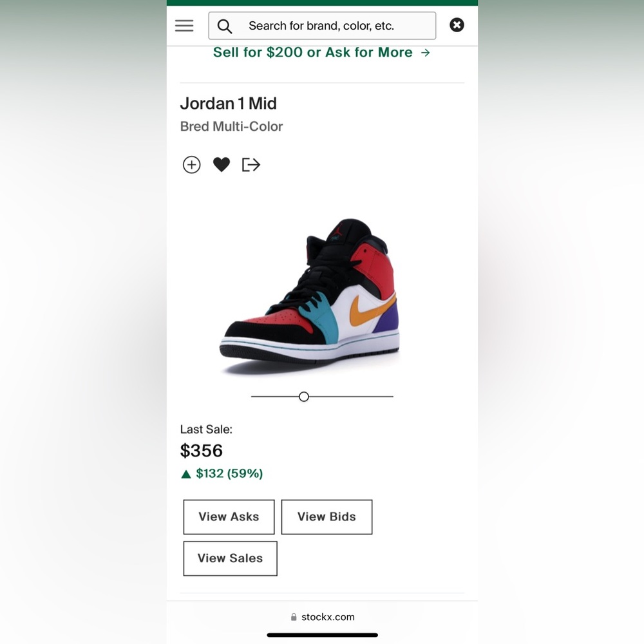Click the $356 last sale price

pyautogui.click(x=202, y=451)
